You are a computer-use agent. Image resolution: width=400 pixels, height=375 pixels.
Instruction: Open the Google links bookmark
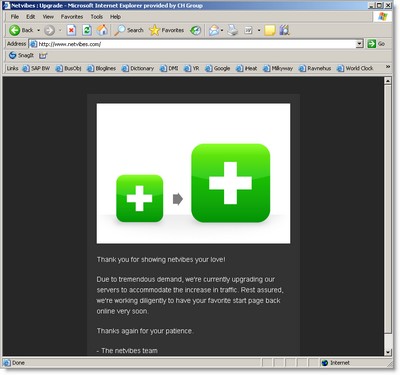click(218, 68)
